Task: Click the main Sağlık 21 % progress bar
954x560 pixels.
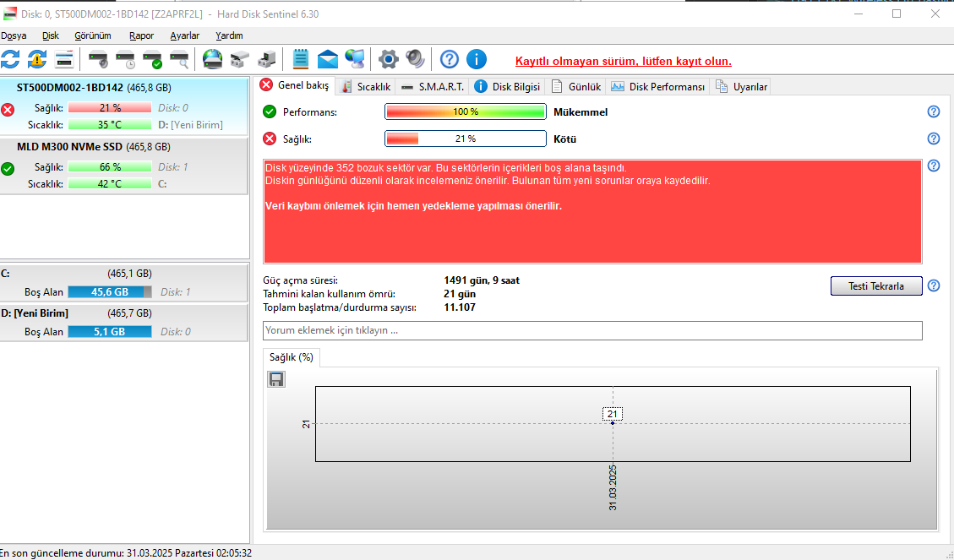Action: click(x=466, y=139)
